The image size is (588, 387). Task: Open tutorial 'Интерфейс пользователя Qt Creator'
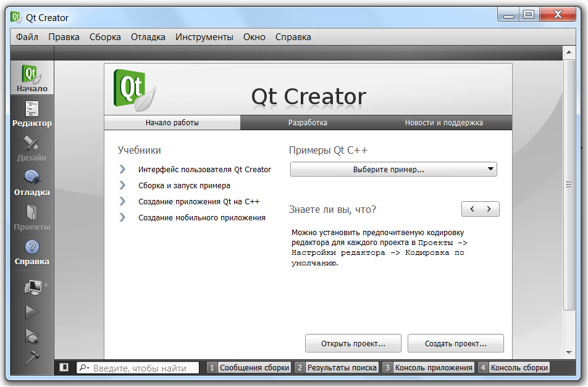(205, 169)
